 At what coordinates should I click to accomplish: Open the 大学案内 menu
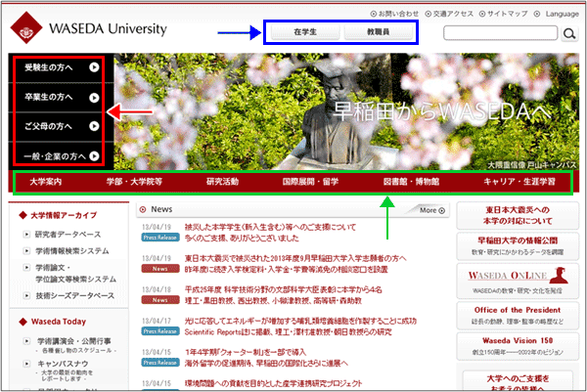[x=46, y=182]
